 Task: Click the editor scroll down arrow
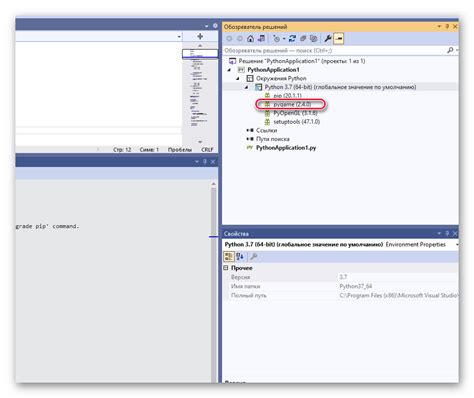tap(200, 142)
